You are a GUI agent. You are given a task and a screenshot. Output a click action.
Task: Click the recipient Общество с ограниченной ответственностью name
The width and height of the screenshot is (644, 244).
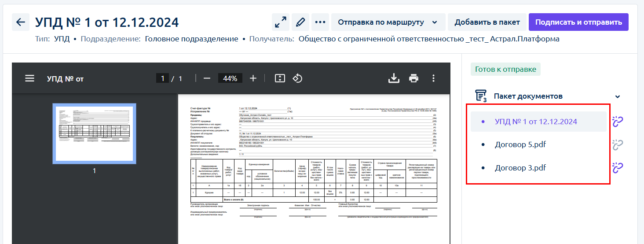pos(429,39)
